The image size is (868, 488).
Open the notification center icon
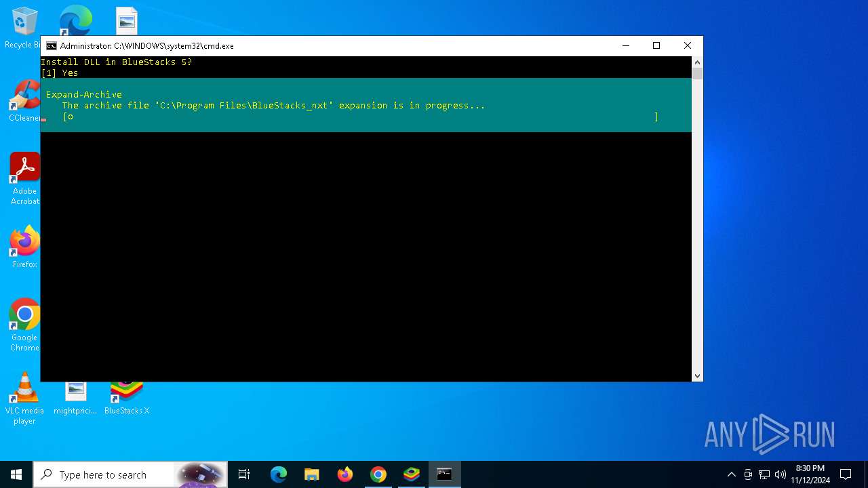click(x=846, y=474)
